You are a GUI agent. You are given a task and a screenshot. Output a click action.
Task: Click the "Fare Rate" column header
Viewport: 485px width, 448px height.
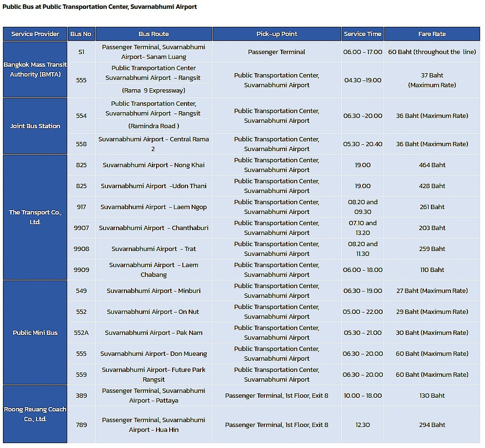432,34
